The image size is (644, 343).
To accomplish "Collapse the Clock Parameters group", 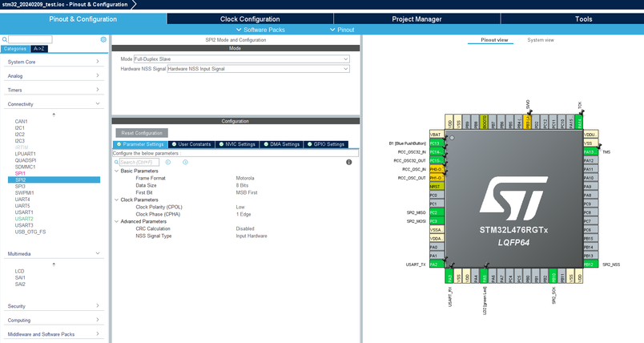I will click(117, 200).
